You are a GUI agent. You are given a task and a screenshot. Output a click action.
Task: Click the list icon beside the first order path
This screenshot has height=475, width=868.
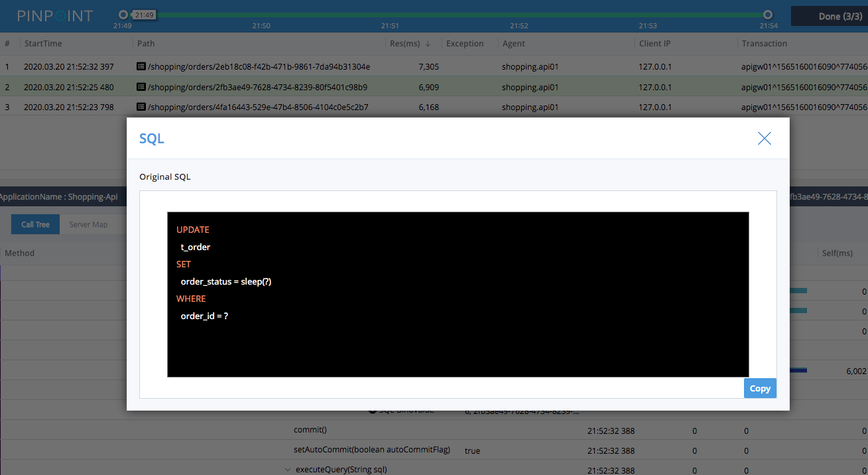[x=143, y=66]
